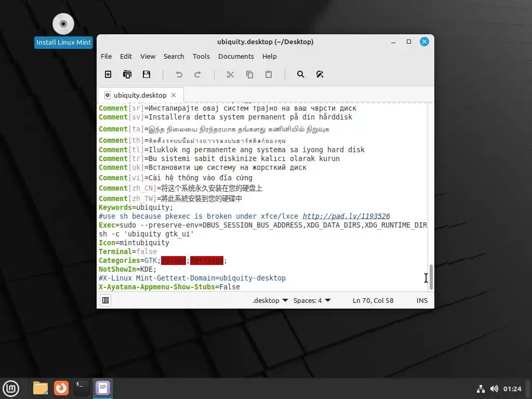The height and width of the screenshot is (399, 532).
Task: Copy selection using toolbar copy icon
Action: pos(249,74)
